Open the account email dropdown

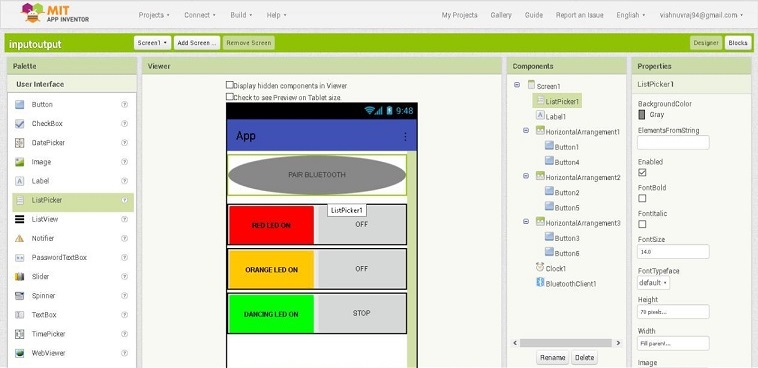[701, 15]
